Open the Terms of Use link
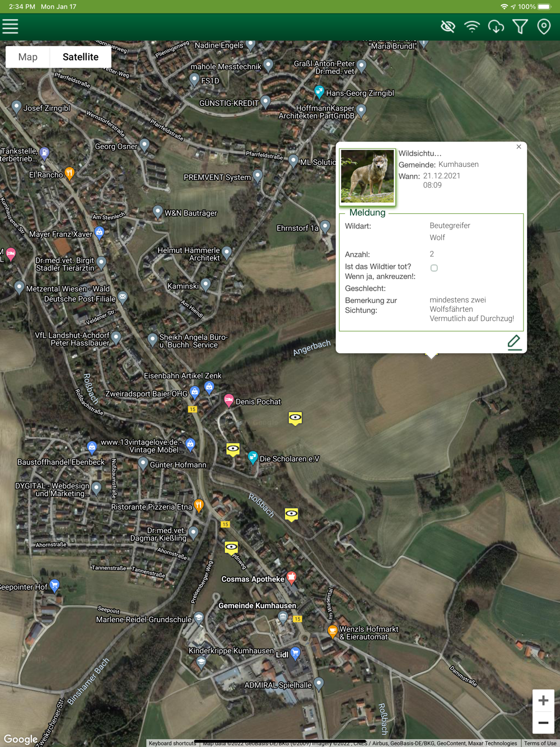The height and width of the screenshot is (747, 560). tap(540, 743)
